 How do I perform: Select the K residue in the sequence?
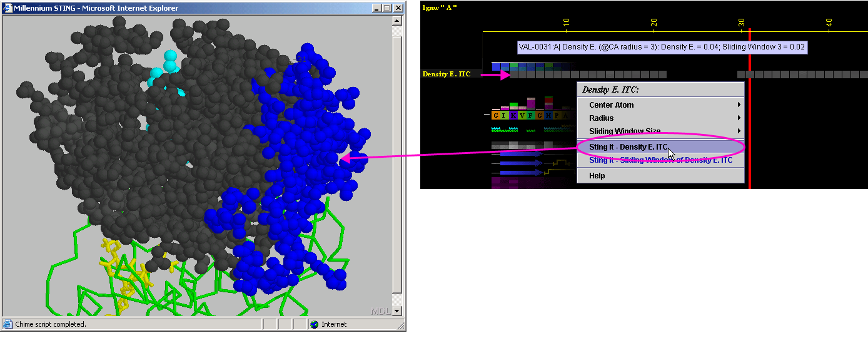513,115
